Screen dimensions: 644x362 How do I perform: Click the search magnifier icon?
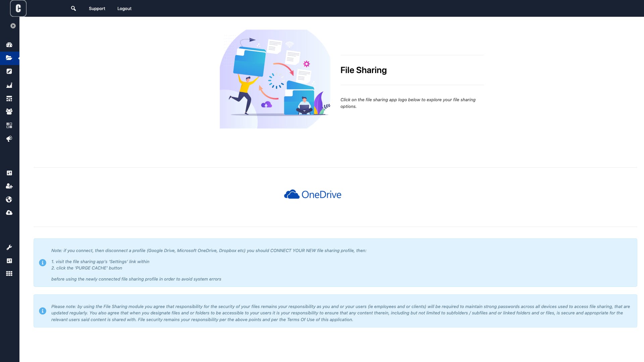(73, 8)
